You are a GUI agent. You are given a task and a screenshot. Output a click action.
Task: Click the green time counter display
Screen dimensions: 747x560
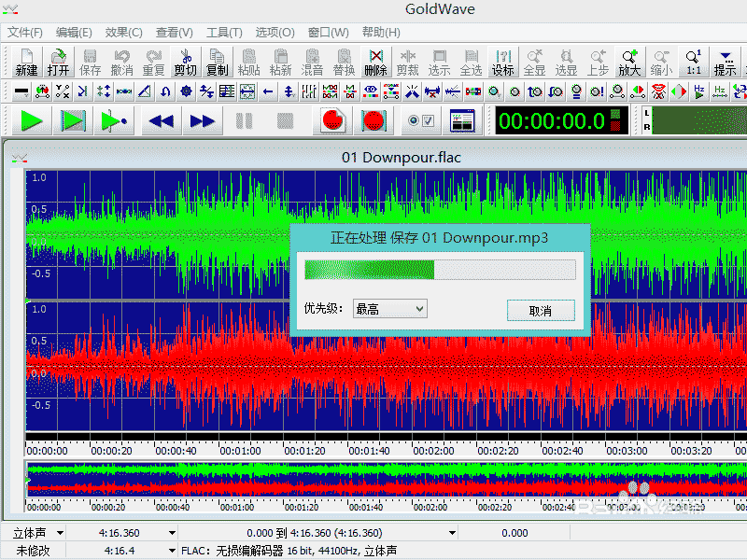560,120
